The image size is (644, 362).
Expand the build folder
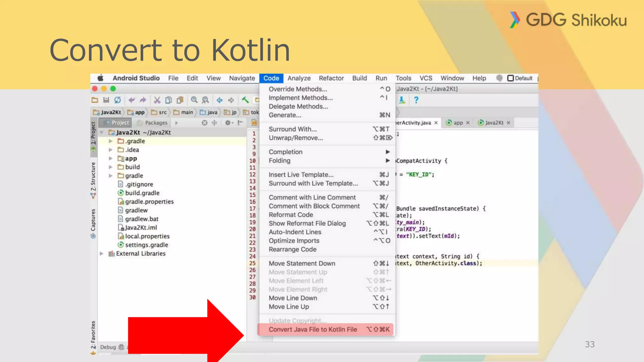click(110, 167)
